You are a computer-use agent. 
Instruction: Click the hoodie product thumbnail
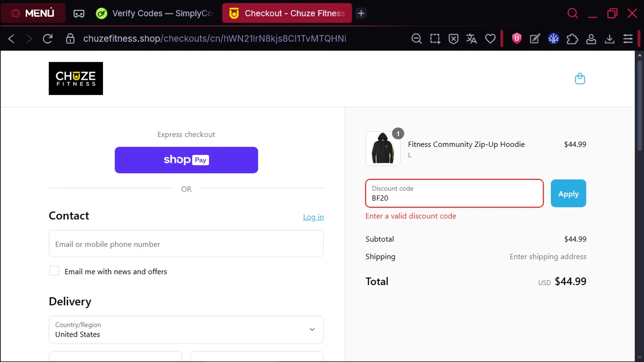pos(383,149)
